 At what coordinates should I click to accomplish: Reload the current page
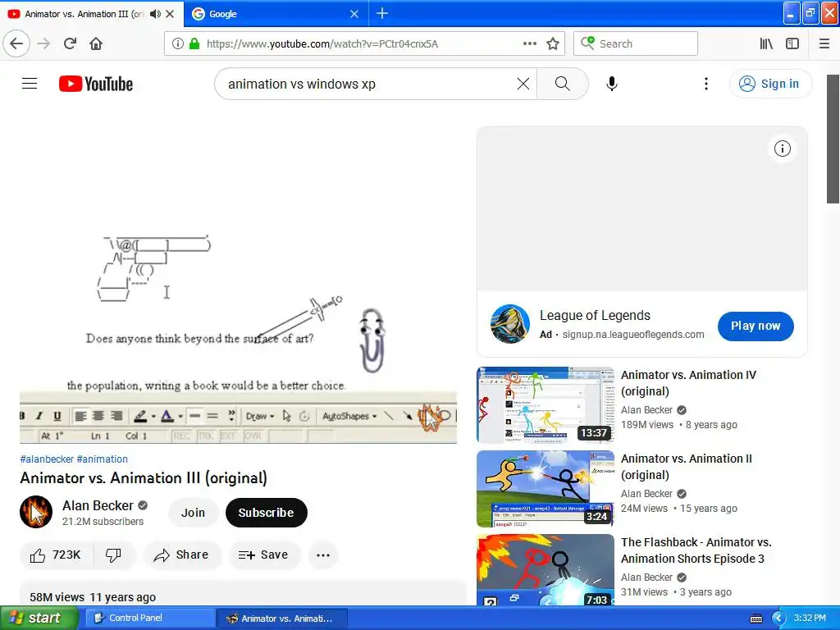70,43
